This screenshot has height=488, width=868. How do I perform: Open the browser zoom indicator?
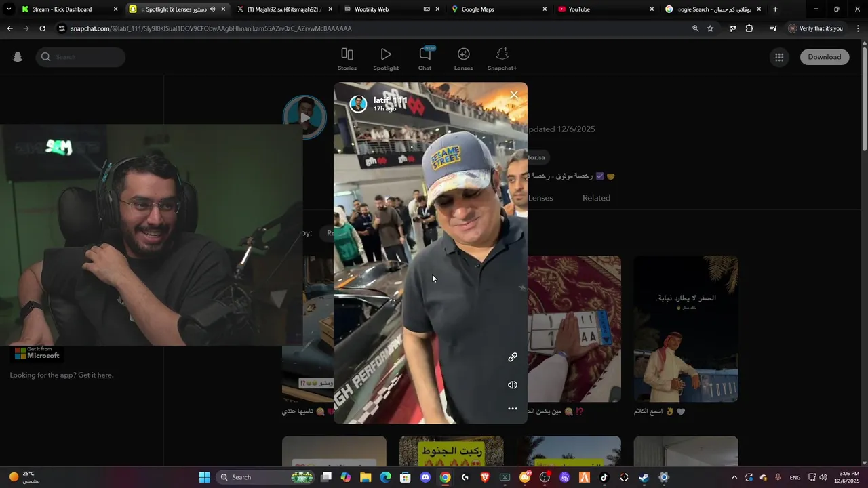pyautogui.click(x=695, y=28)
